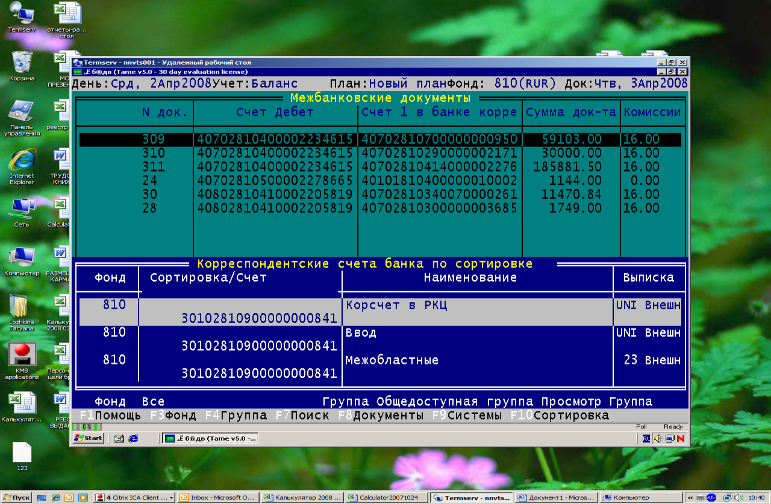Open the Корзина recycle bin icon
The width and height of the screenshot is (771, 504).
pyautogui.click(x=22, y=66)
